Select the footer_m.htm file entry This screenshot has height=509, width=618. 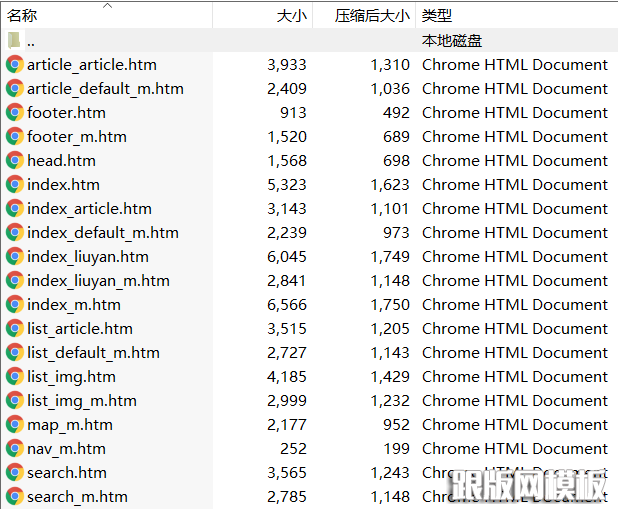click(77, 137)
